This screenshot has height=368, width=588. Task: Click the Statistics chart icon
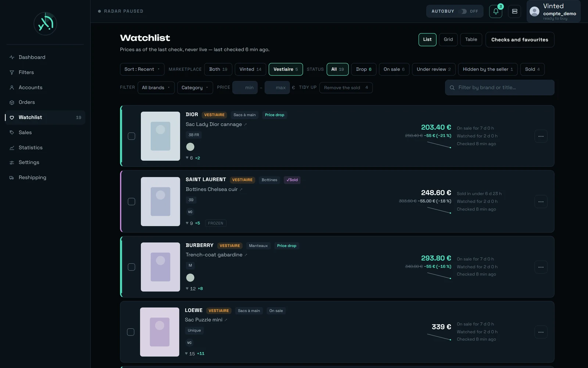pyautogui.click(x=12, y=148)
